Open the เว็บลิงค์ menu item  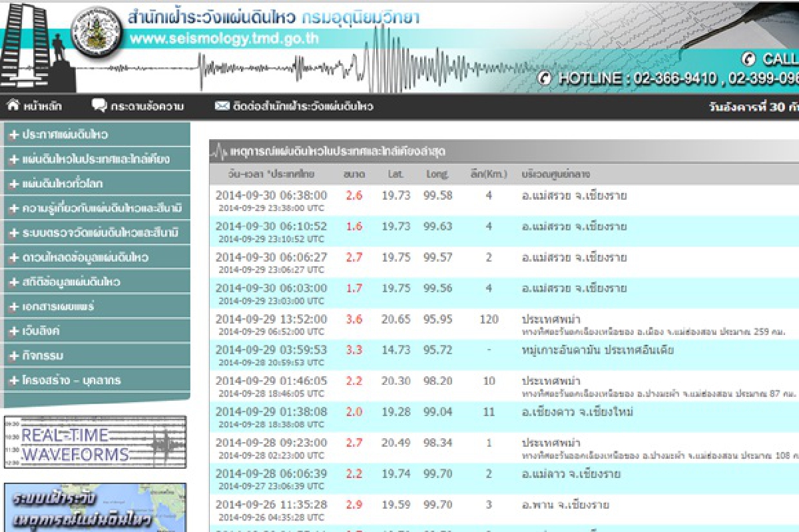coord(97,331)
